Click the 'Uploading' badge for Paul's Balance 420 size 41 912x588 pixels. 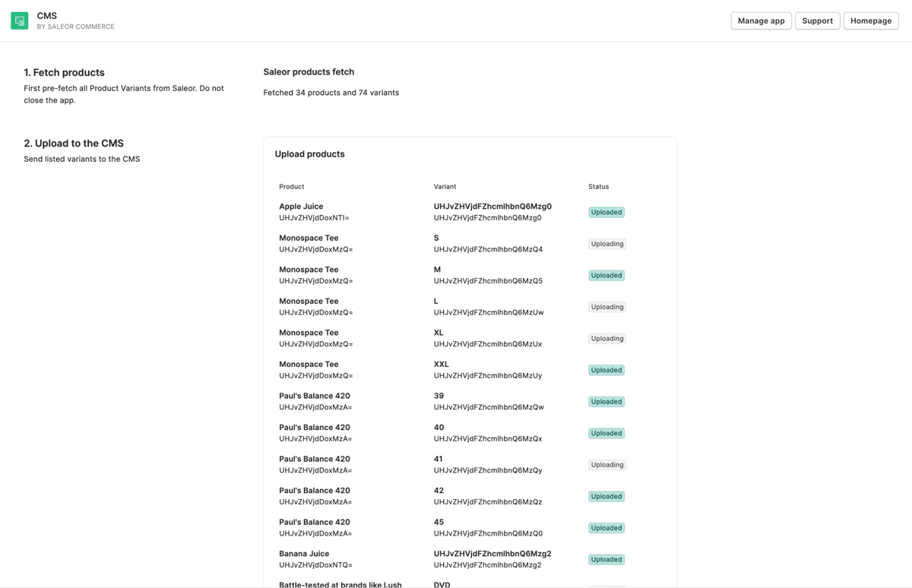[x=606, y=464]
